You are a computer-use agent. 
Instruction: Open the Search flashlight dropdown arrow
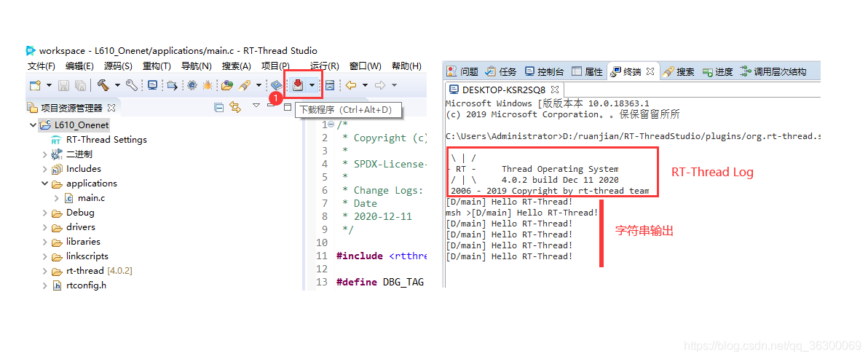coord(259,85)
